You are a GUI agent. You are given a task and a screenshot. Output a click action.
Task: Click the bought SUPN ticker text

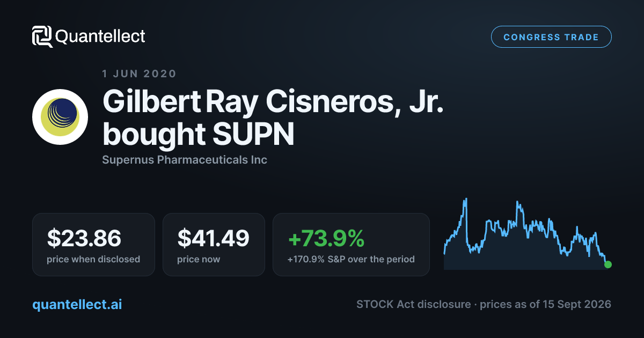198,134
